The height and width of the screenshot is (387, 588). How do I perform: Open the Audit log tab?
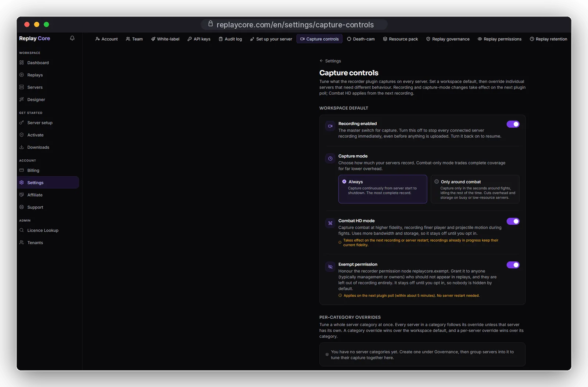coord(230,39)
